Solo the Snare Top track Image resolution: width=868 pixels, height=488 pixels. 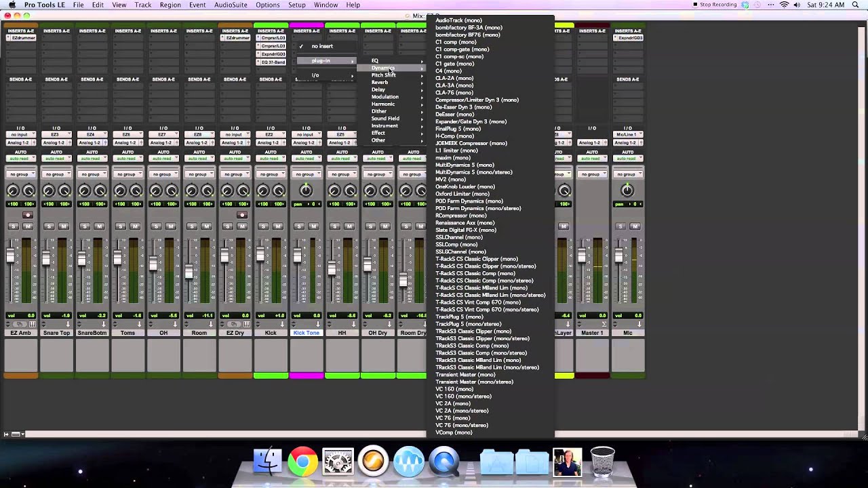click(x=49, y=226)
